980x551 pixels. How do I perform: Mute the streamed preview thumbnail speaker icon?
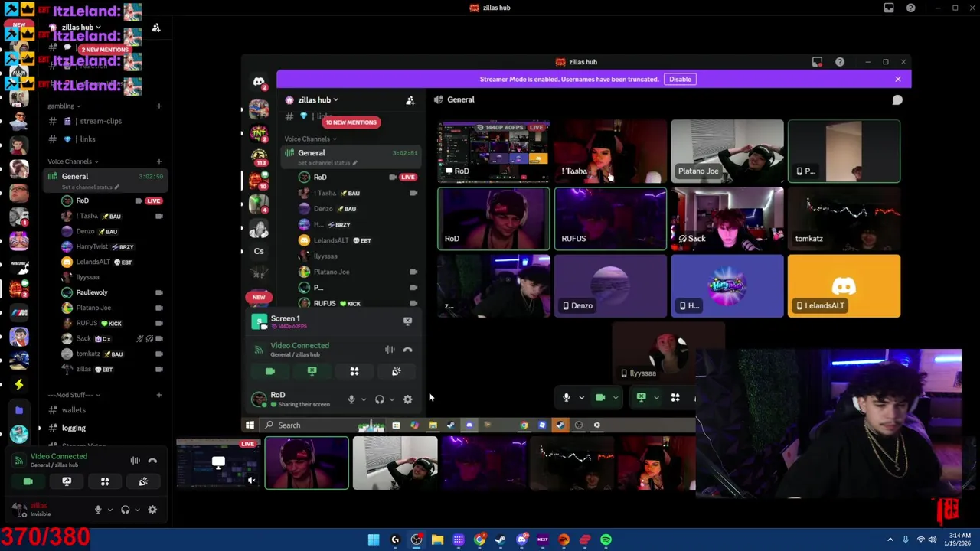coord(251,481)
